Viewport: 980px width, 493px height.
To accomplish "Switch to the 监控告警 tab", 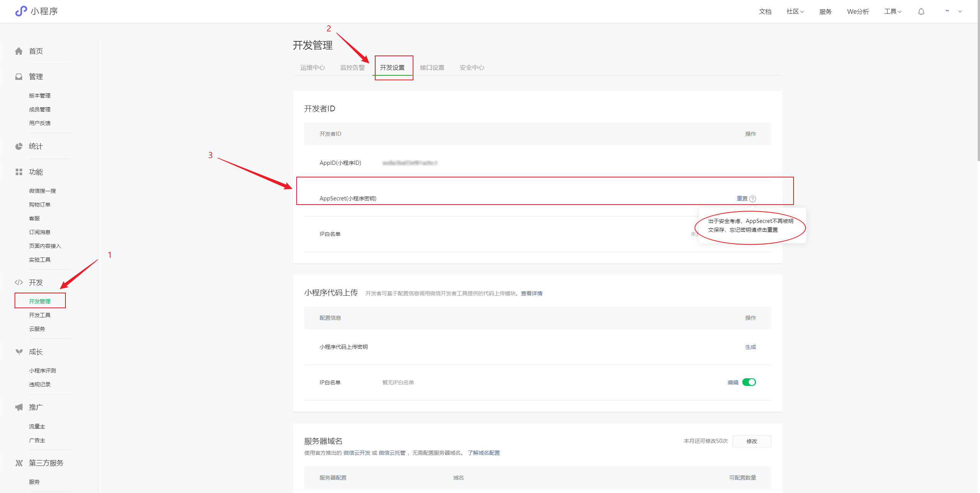I will click(x=352, y=67).
